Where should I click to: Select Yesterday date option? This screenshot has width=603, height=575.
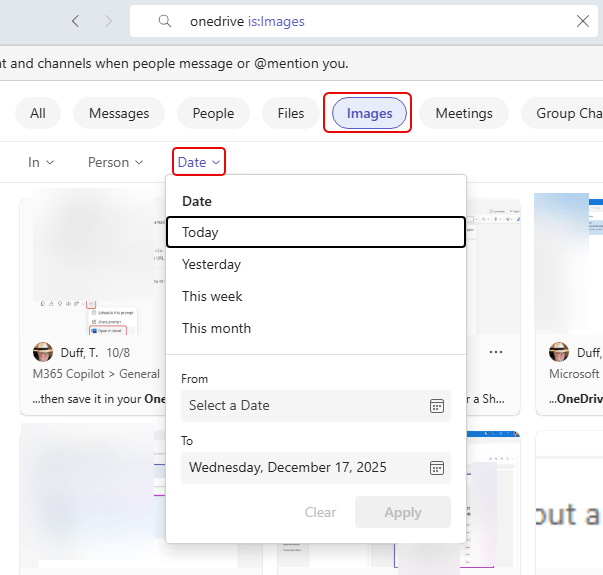[x=212, y=264]
